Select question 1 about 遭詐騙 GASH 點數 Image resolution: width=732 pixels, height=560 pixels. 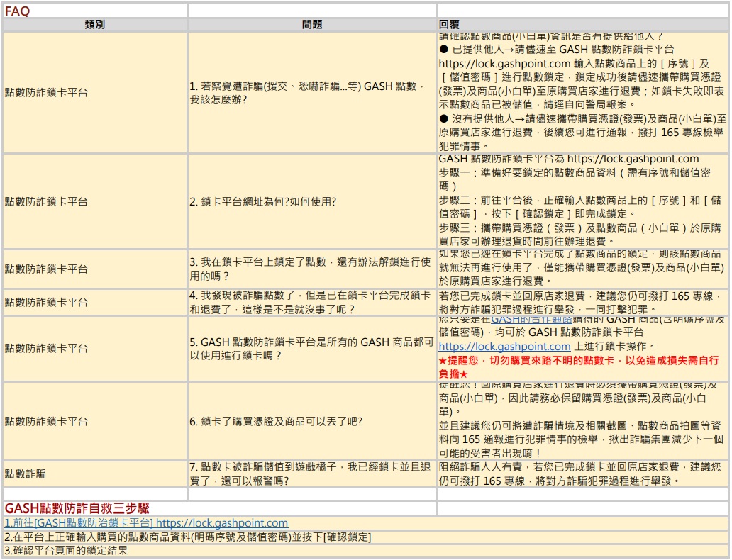[312, 93]
